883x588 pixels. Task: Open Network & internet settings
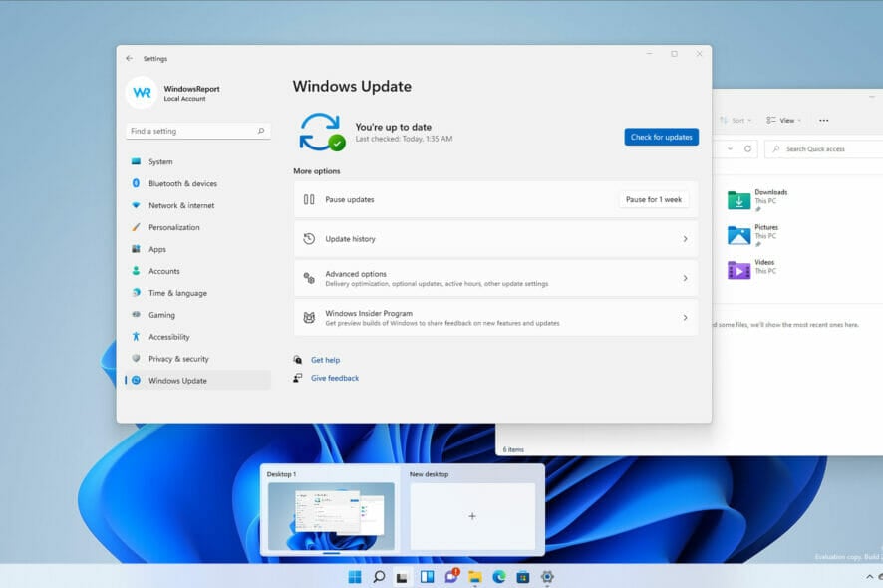183,205
